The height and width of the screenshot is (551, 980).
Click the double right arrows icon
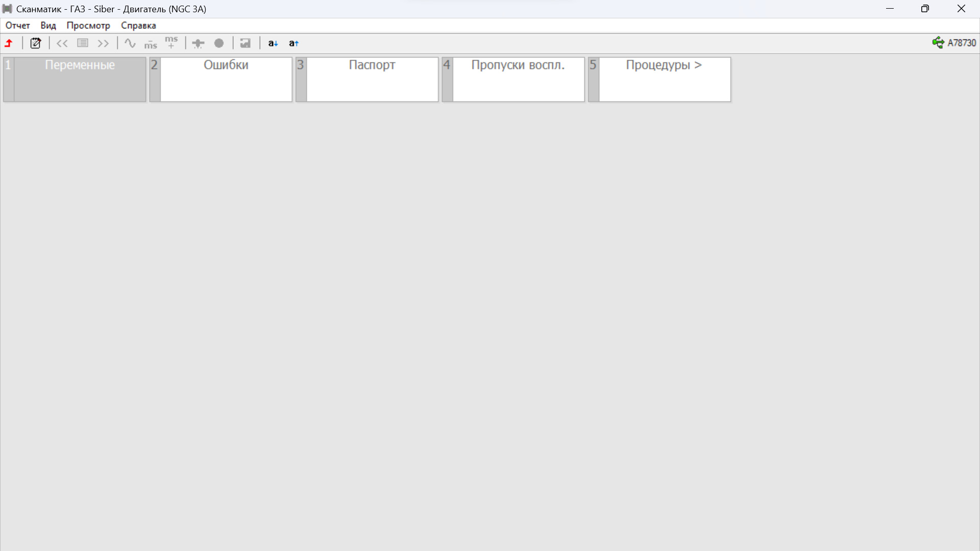pos(103,43)
